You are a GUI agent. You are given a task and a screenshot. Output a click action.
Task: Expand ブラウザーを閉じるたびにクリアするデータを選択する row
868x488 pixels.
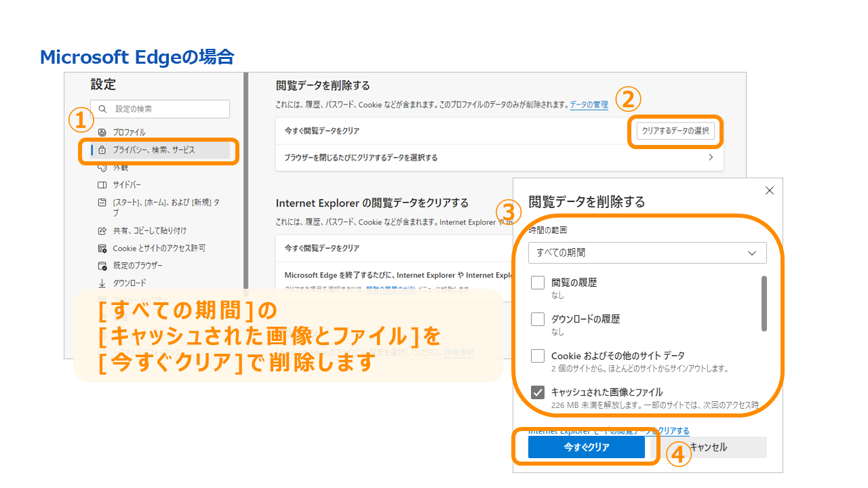coord(499,157)
